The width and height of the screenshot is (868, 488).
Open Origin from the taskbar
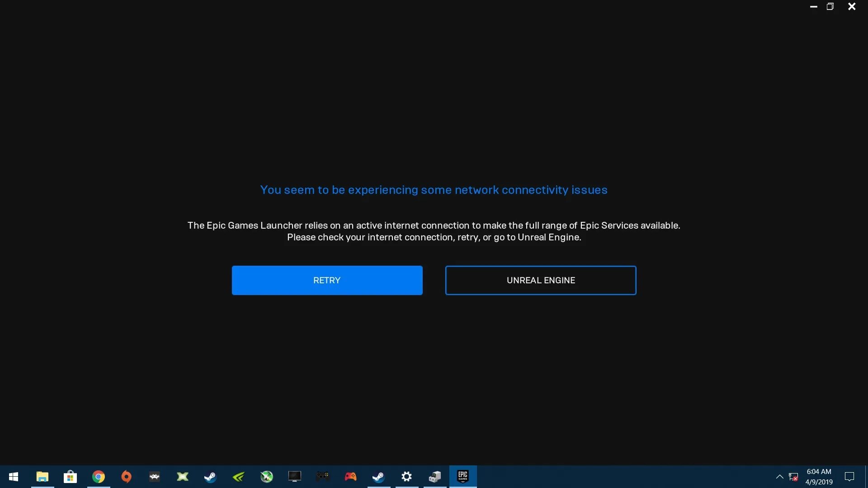(x=127, y=476)
